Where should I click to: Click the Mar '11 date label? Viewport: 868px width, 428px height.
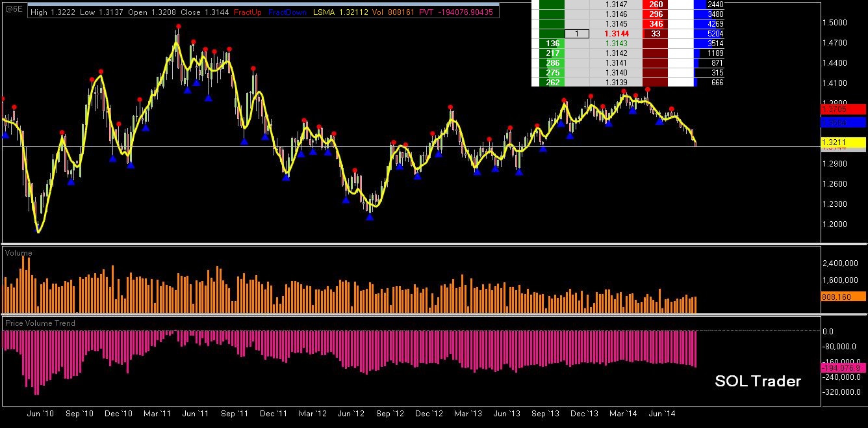coord(157,414)
